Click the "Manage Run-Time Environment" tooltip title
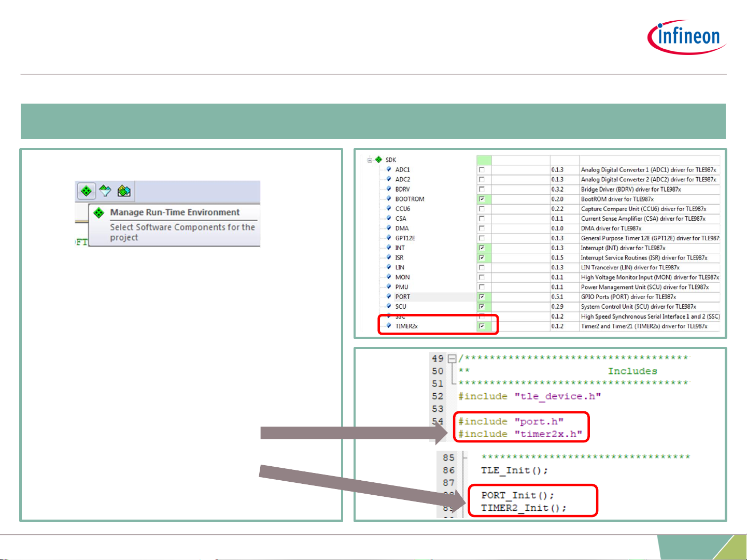 point(175,212)
